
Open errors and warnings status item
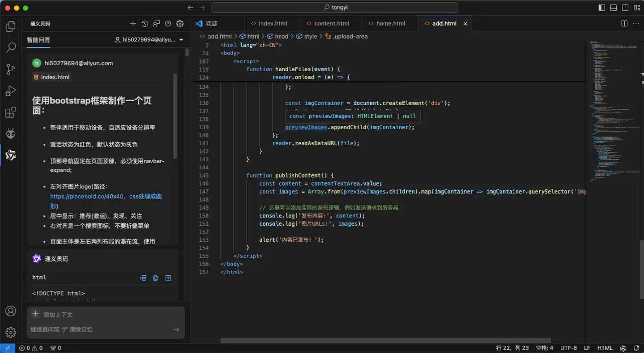(31, 348)
